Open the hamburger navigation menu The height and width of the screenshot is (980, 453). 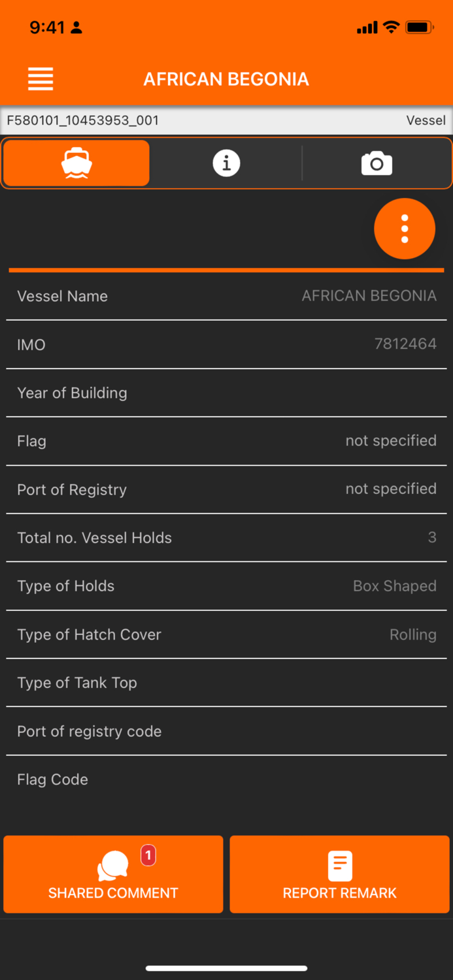[x=41, y=79]
